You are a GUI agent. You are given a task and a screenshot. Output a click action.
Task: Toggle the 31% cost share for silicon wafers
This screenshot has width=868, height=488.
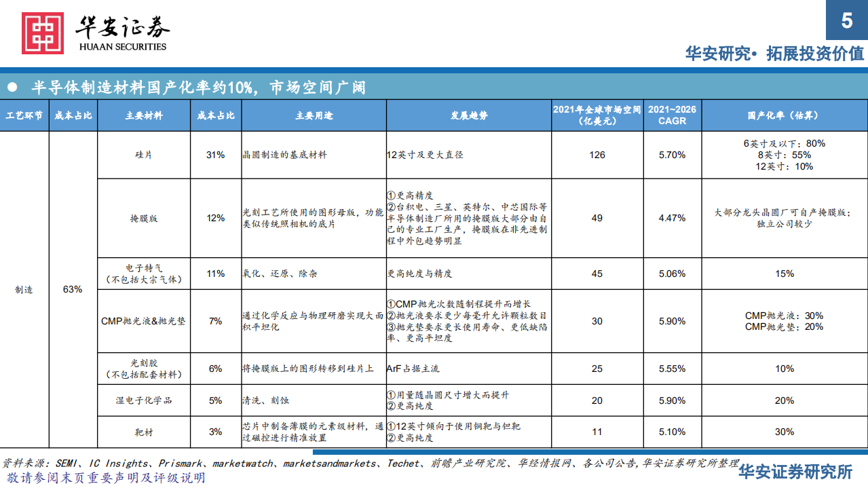216,154
